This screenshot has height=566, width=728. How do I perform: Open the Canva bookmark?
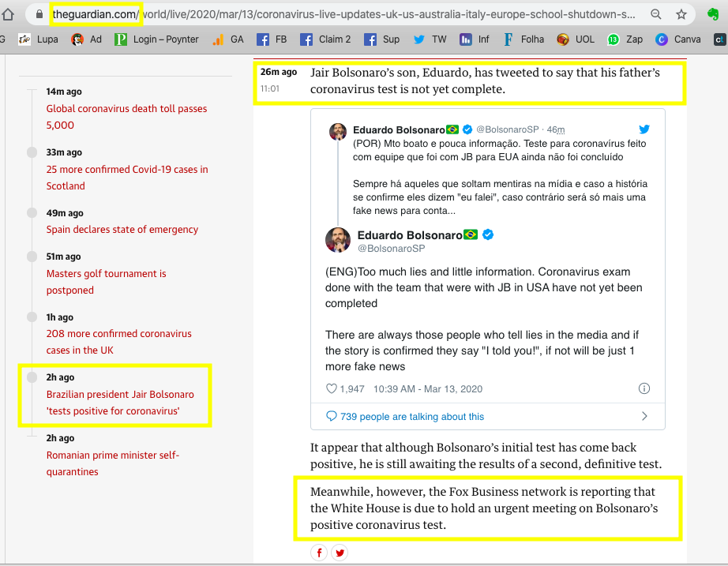(678, 39)
